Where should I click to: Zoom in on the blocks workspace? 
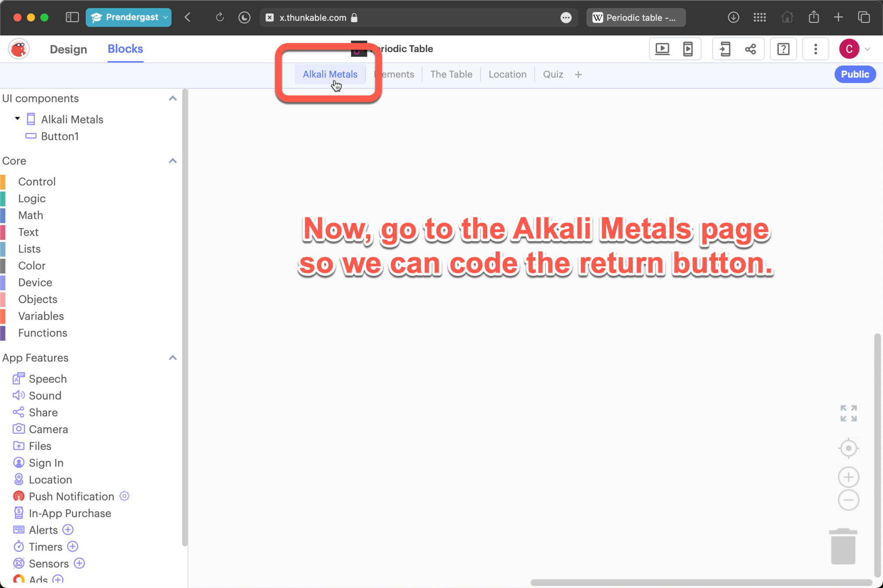tap(848, 477)
